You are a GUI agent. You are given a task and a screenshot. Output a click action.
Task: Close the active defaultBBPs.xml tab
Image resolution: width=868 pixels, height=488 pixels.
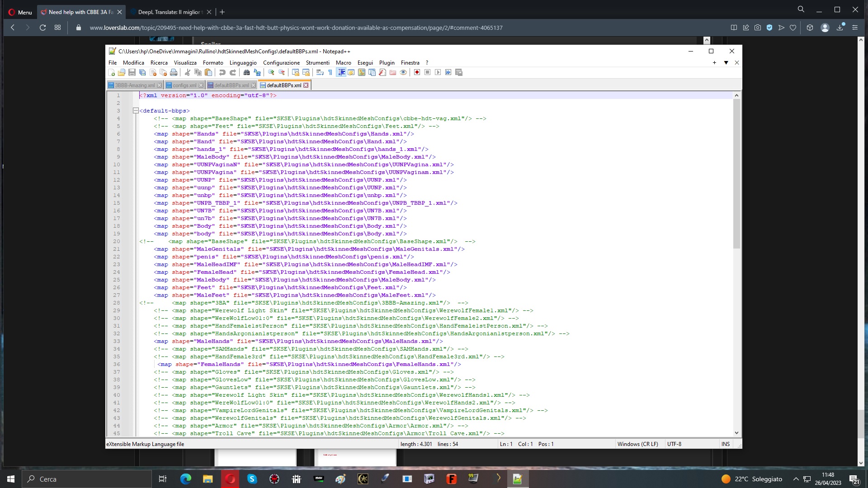tap(306, 85)
